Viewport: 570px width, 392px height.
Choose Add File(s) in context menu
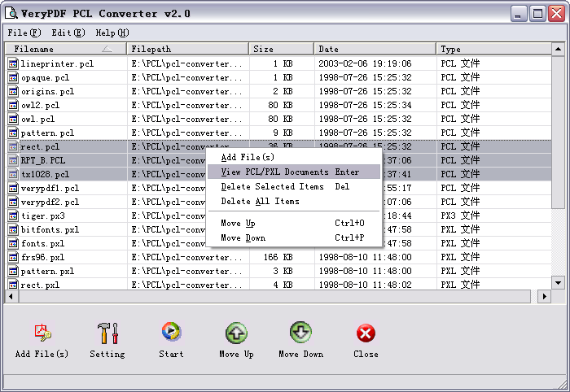point(294,157)
